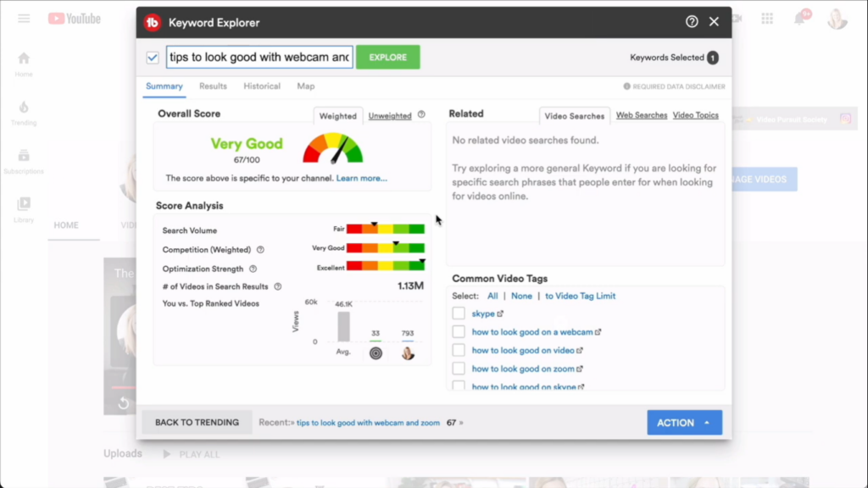Click the keyword search input field
Viewport: 868px width, 488px height.
[x=259, y=57]
